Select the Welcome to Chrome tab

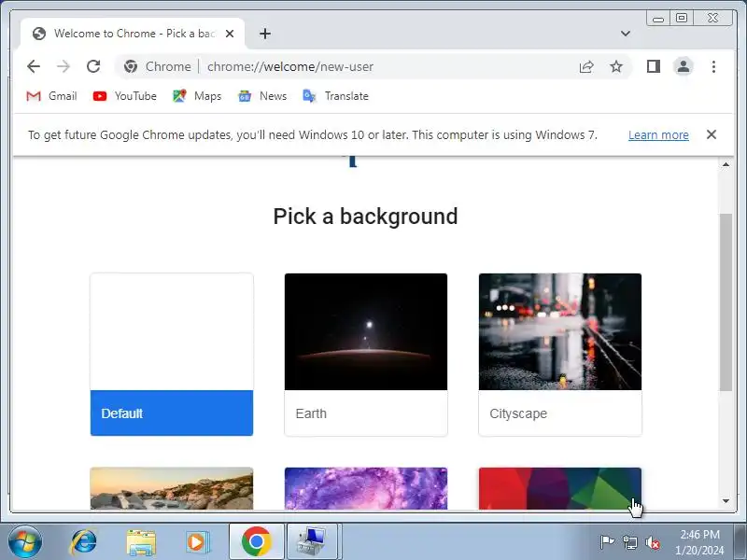point(133,34)
